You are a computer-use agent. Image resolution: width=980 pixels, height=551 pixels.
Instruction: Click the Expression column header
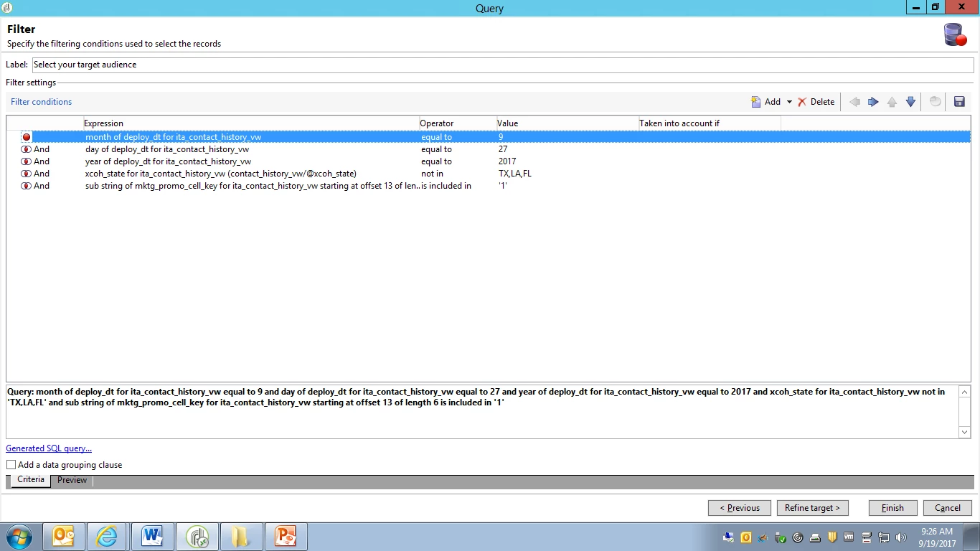click(x=251, y=123)
